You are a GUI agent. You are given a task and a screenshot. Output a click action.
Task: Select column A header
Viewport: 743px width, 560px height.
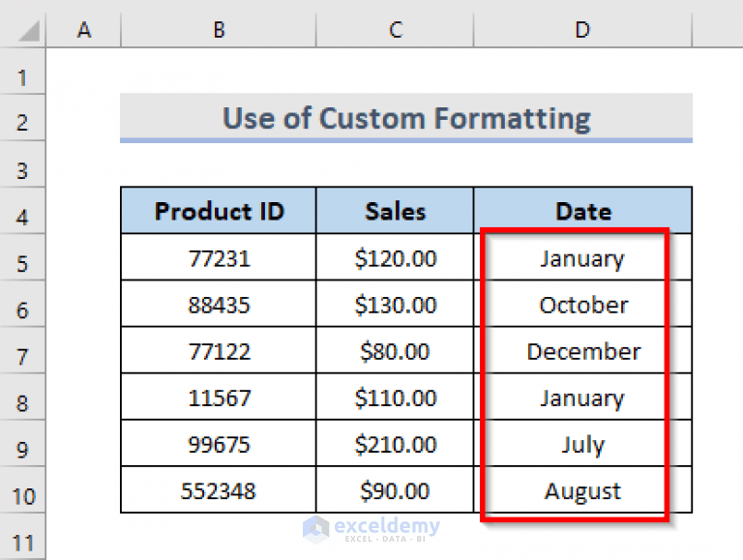pyautogui.click(x=84, y=30)
